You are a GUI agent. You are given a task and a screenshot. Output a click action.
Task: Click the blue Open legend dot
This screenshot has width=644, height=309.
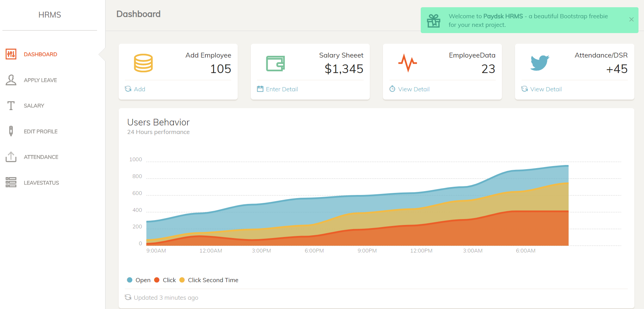(x=130, y=280)
